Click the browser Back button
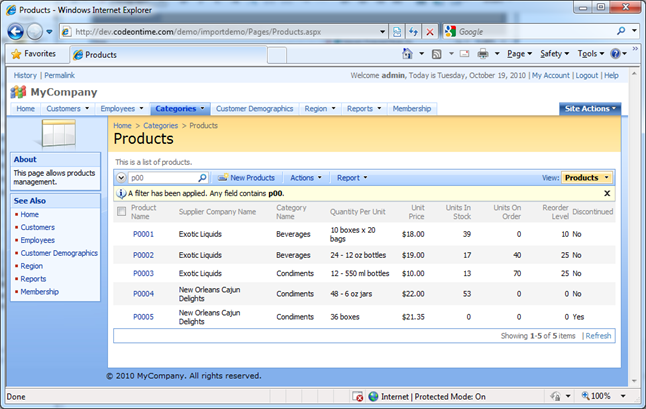 [18, 31]
